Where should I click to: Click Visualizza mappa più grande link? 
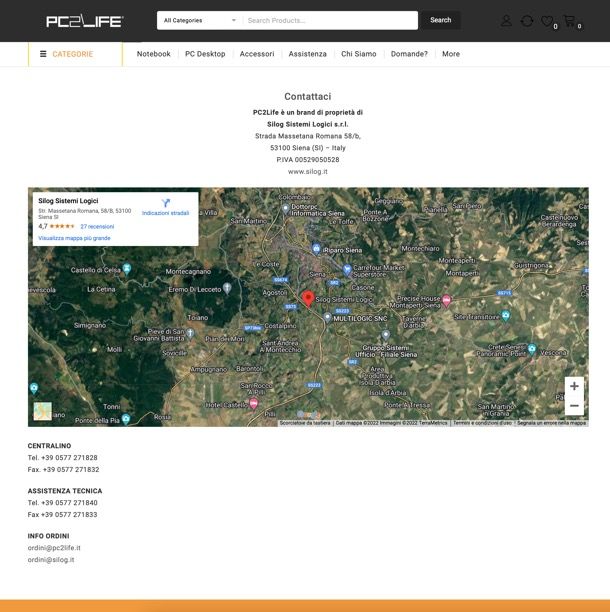coord(74,238)
